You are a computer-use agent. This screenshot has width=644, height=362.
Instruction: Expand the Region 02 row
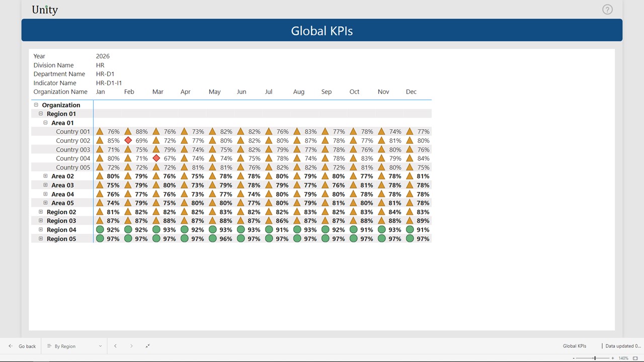(41, 212)
